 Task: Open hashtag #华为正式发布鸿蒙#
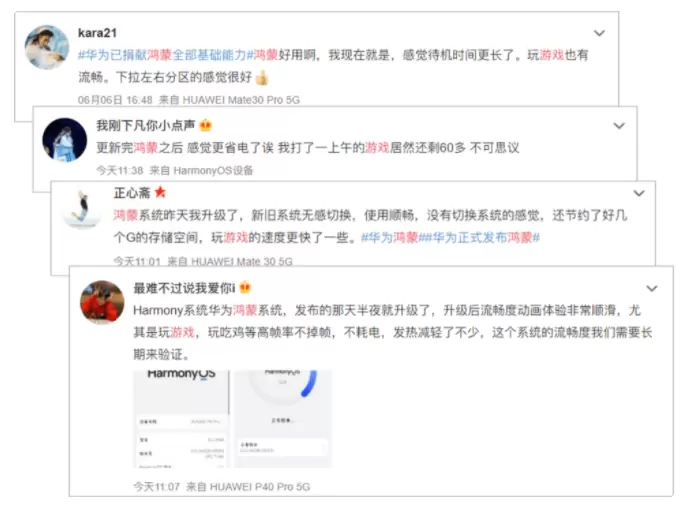click(483, 238)
